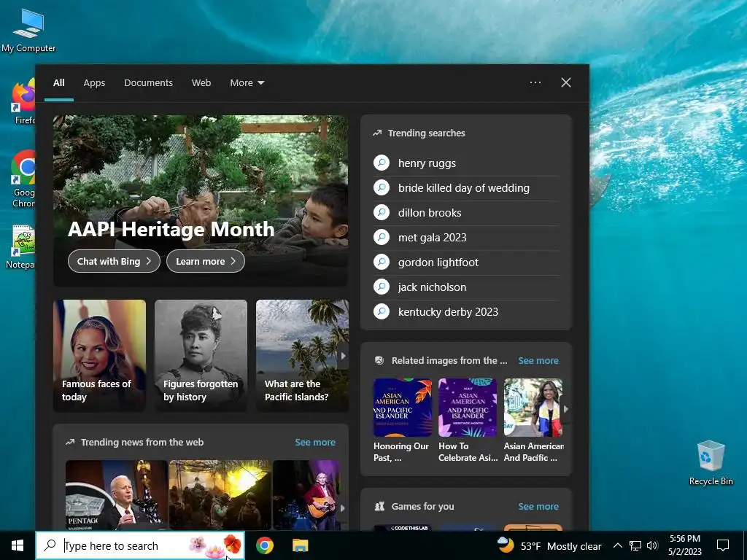Open File Explorer from the taskbar

[300, 545]
